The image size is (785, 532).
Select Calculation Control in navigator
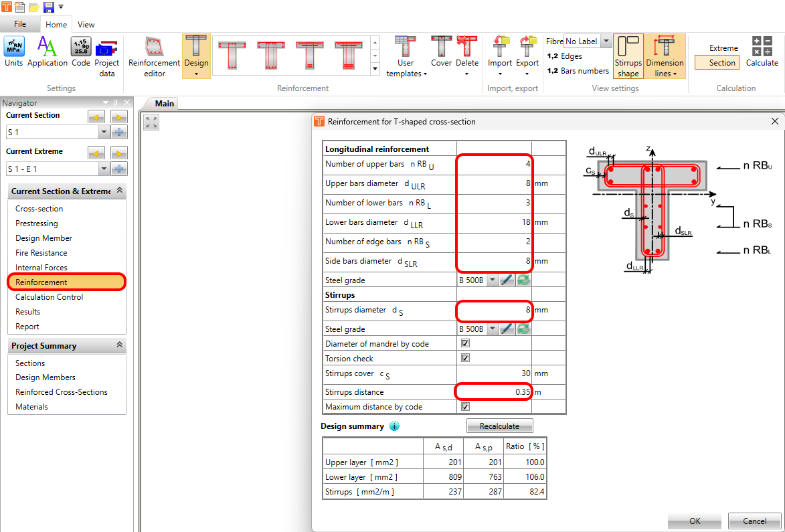pos(50,297)
